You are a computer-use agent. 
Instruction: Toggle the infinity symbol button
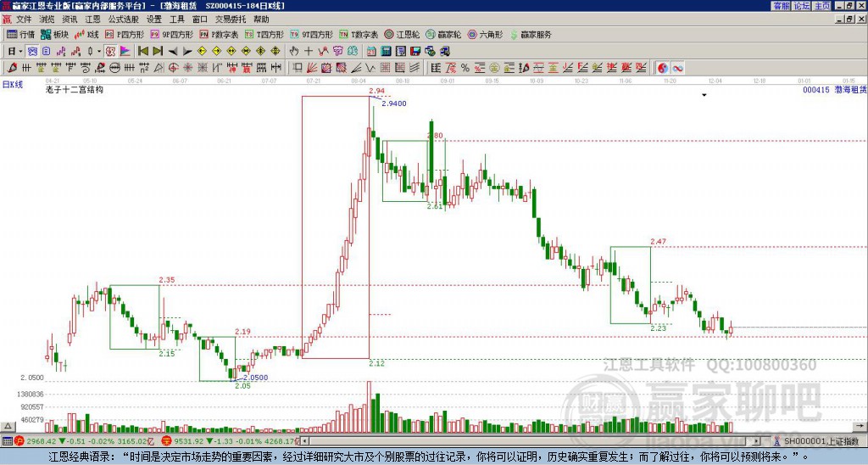click(x=677, y=68)
